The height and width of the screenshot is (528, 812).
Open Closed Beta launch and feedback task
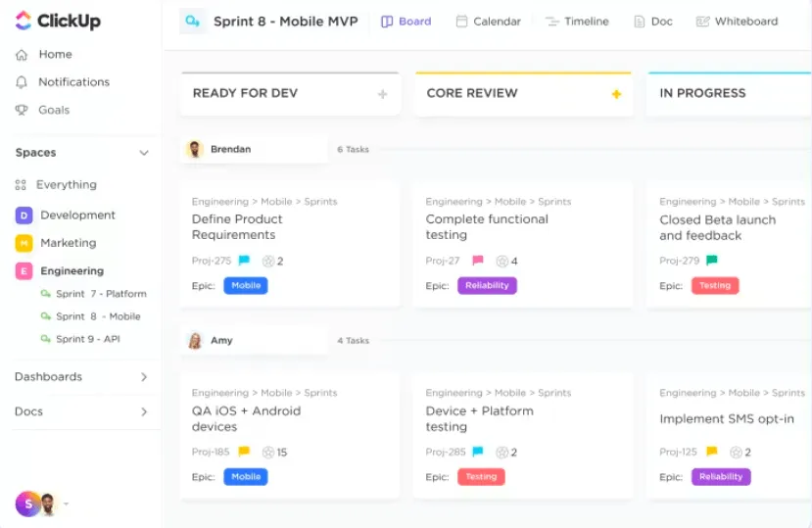point(718,227)
